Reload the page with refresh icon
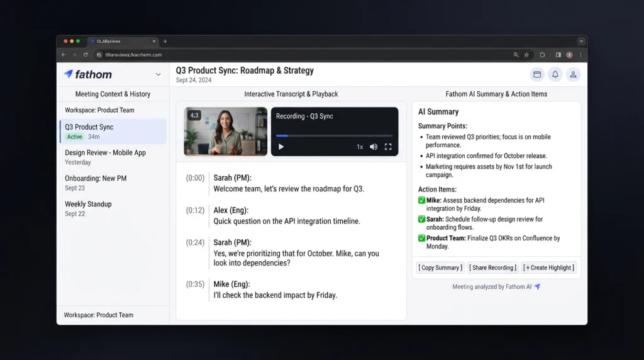The height and width of the screenshot is (360, 644). pyautogui.click(x=86, y=55)
